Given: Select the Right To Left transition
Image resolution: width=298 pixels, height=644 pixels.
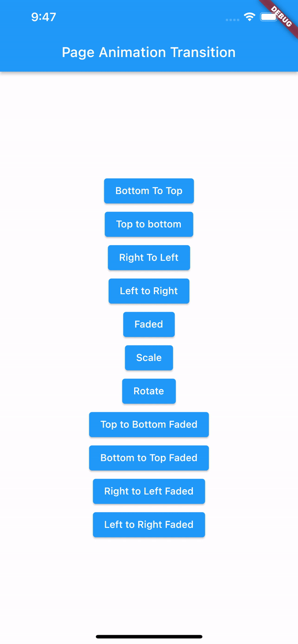Looking at the screenshot, I should click(x=149, y=258).
